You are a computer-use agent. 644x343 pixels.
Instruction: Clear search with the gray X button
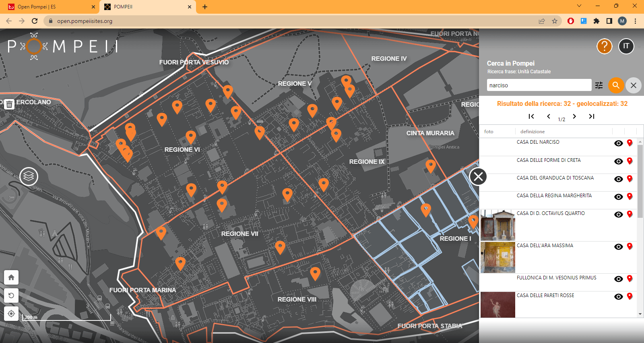(x=634, y=85)
